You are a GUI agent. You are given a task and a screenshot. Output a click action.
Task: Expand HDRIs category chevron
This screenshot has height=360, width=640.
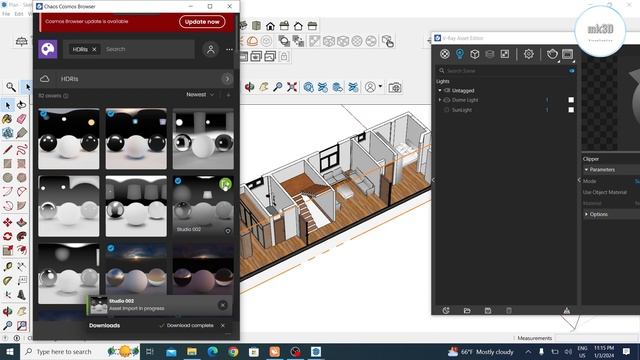pyautogui.click(x=227, y=79)
